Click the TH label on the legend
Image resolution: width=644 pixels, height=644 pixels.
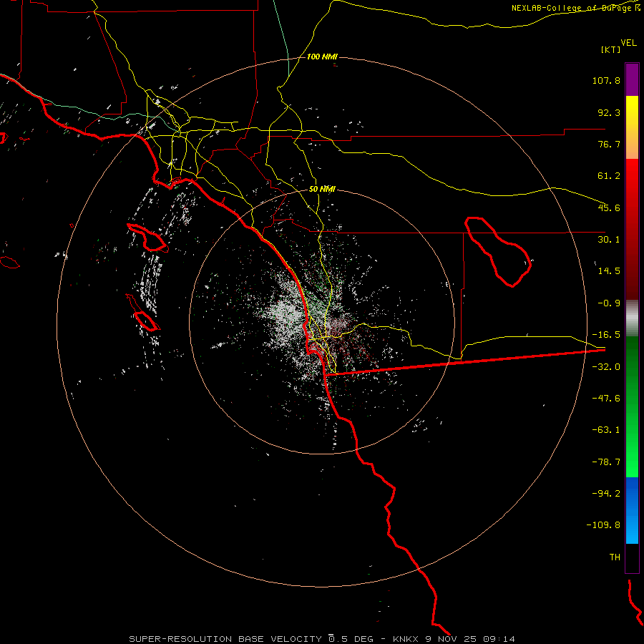(x=615, y=557)
